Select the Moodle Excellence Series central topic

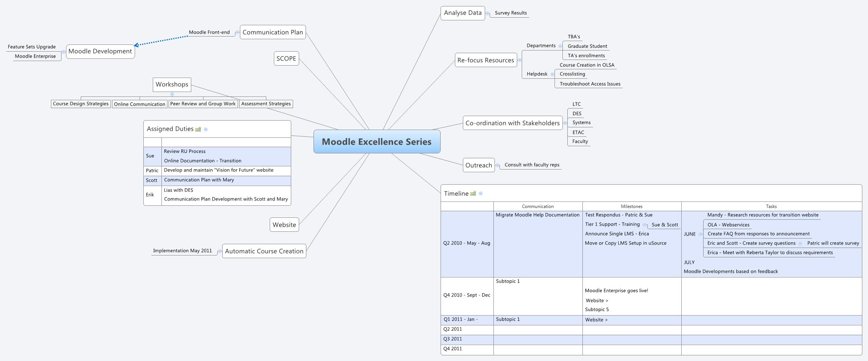tap(377, 142)
